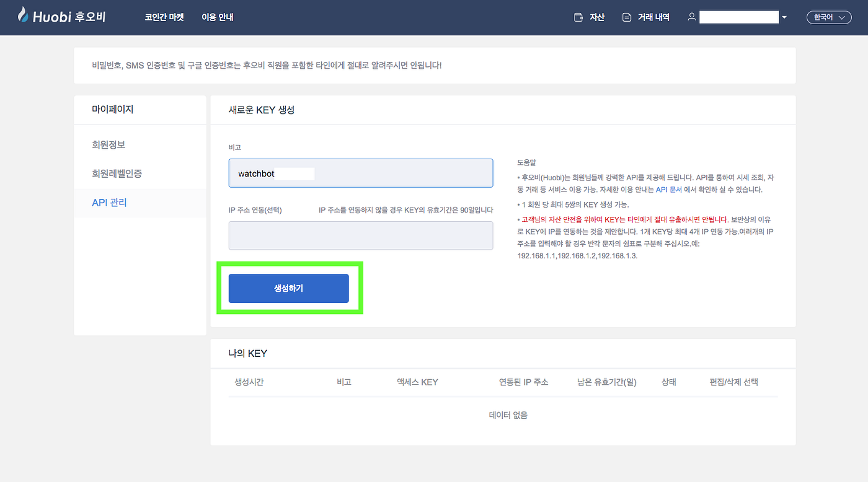The width and height of the screenshot is (868, 482).
Task: Click the IP 주소 연동 input field
Action: coord(361,235)
